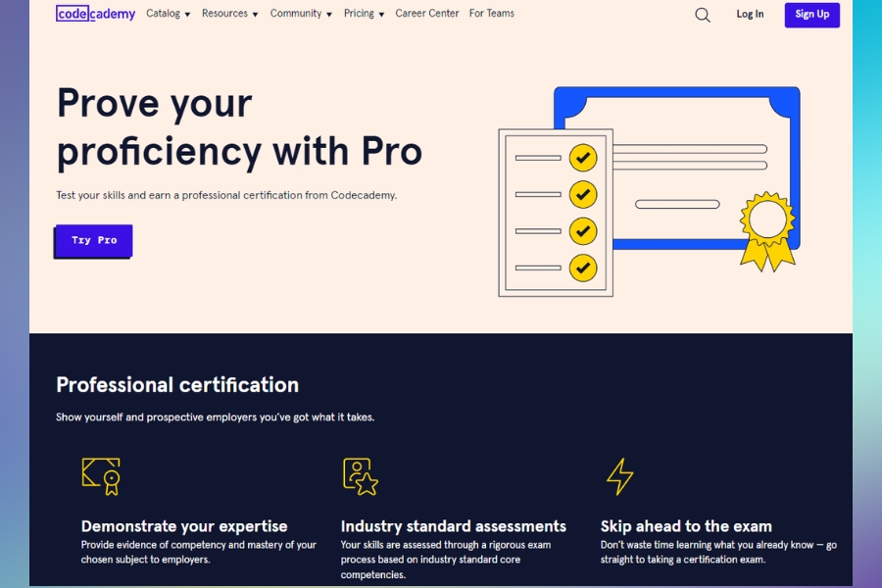Expand the Community dropdown menu
Viewport: 882px width, 588px height.
pyautogui.click(x=301, y=14)
